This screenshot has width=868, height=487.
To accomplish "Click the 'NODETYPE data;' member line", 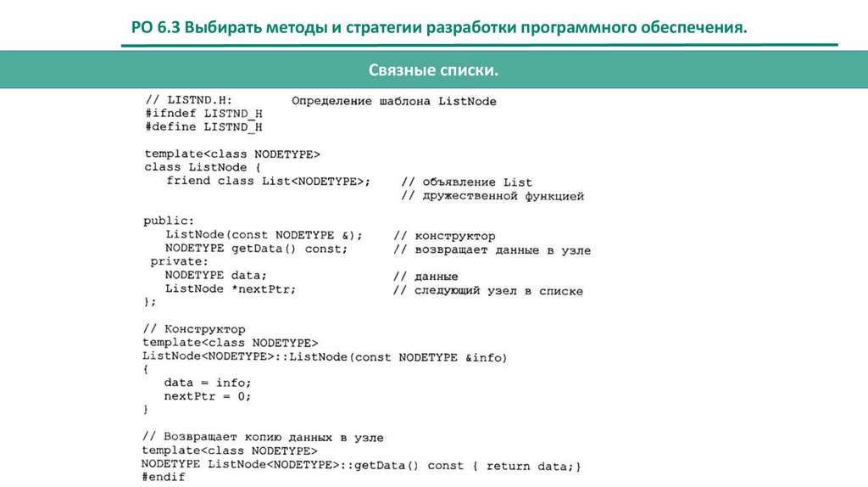I will click(x=216, y=276).
